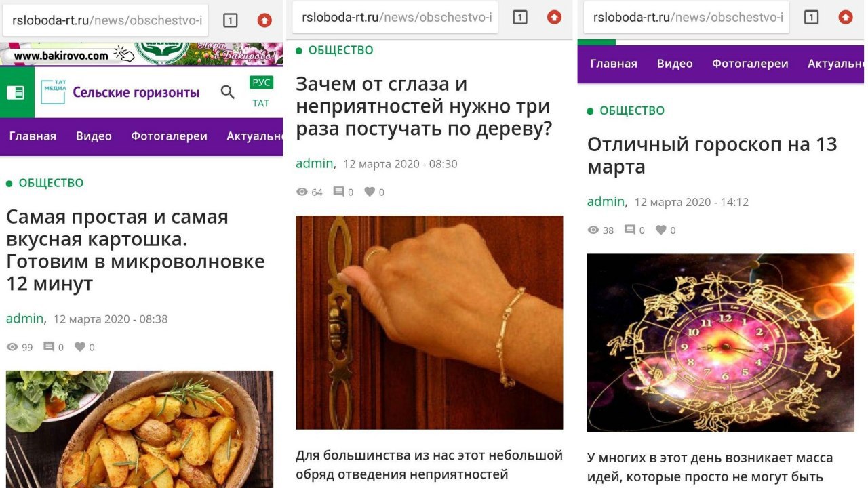Click views eye icon under horoscope article
This screenshot has height=488, width=868.
coord(593,230)
